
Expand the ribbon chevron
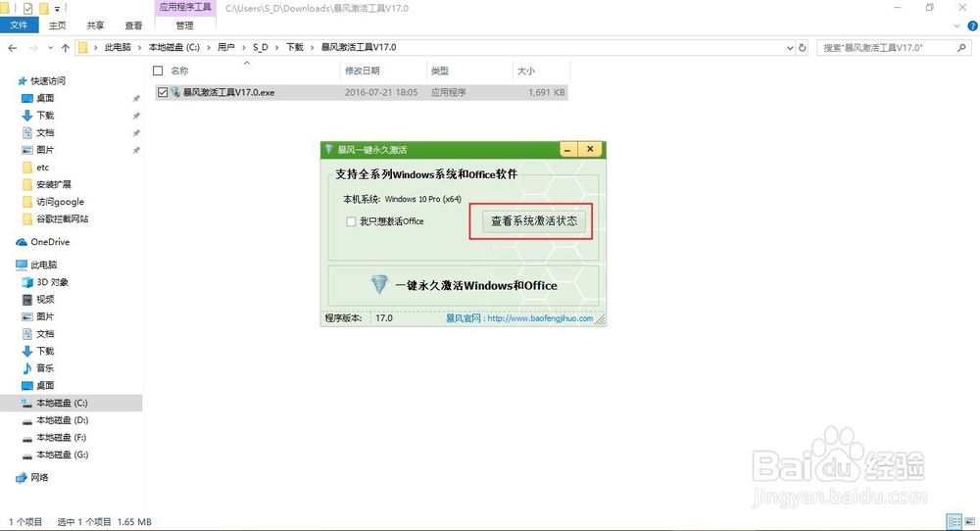pyautogui.click(x=956, y=25)
